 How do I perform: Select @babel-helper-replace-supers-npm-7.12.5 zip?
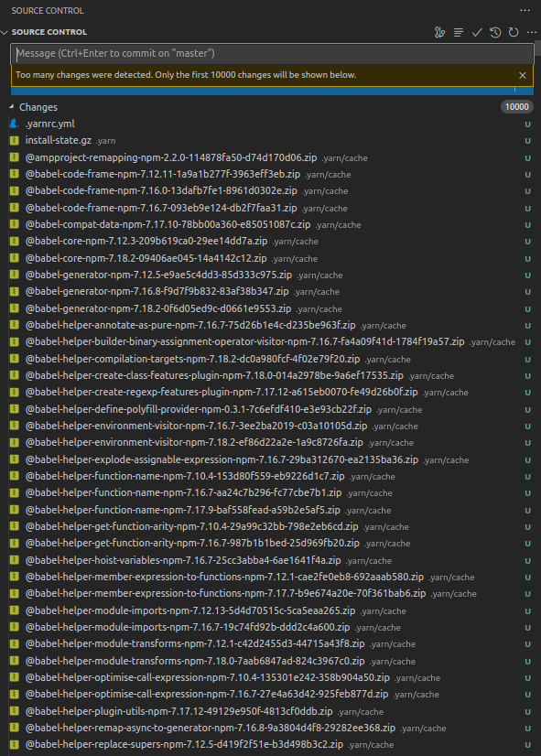point(185,745)
